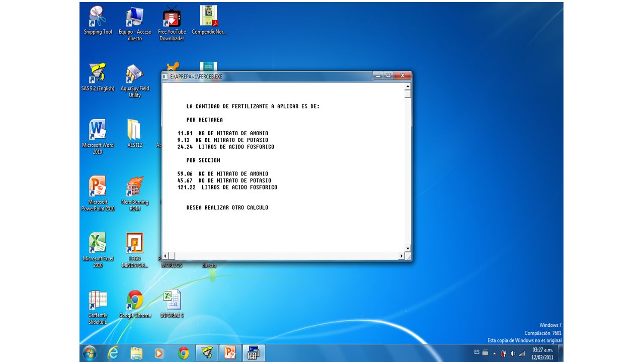Screen dimensions: 644x362
Task: Minimize the FERCEB.EXE console window
Action: tap(378, 75)
